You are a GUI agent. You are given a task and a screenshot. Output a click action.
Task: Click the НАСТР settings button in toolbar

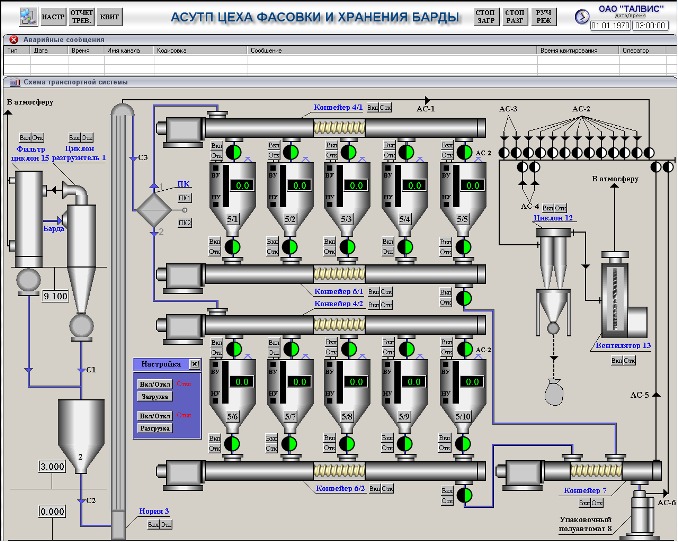pos(54,17)
